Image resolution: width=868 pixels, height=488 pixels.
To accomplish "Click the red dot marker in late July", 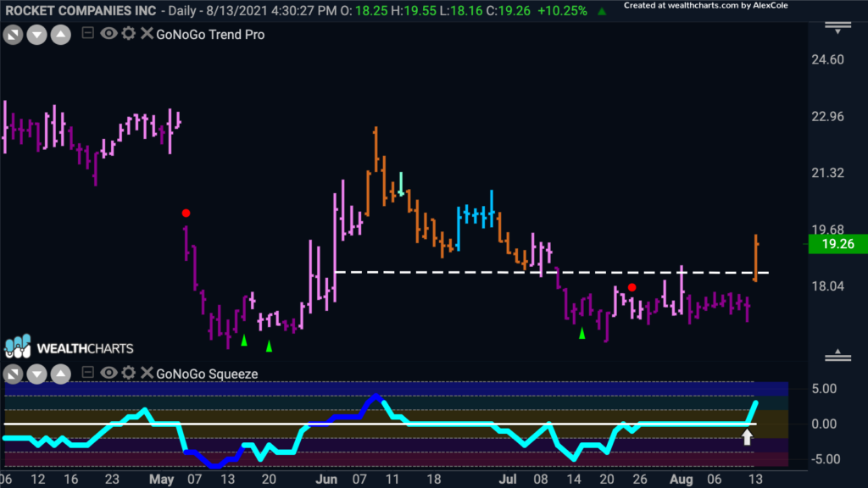I will (632, 287).
